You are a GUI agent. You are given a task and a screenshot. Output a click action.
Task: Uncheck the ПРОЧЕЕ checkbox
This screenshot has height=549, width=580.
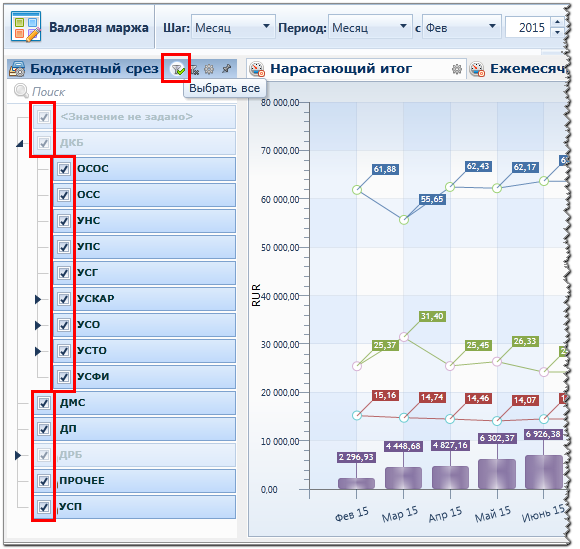[x=44, y=481]
